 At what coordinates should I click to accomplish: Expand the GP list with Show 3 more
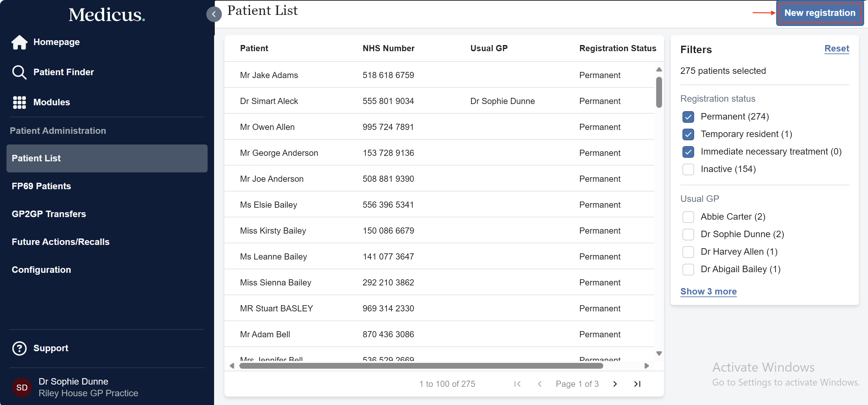[708, 292]
